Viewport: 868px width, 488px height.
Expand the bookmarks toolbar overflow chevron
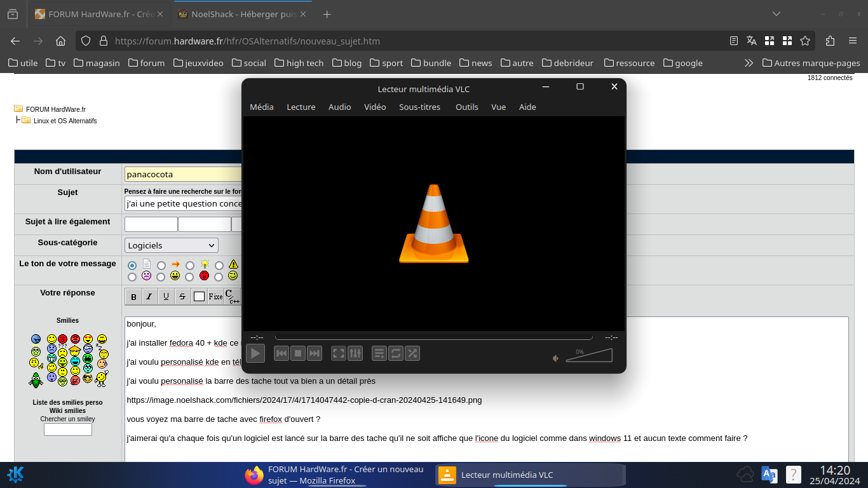(x=749, y=63)
